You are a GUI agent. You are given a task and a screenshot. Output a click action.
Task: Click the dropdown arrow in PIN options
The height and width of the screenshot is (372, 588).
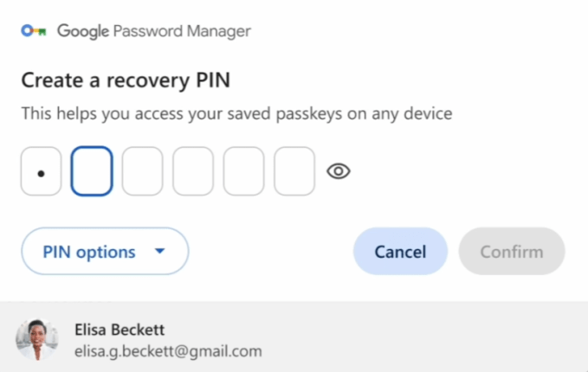point(159,252)
